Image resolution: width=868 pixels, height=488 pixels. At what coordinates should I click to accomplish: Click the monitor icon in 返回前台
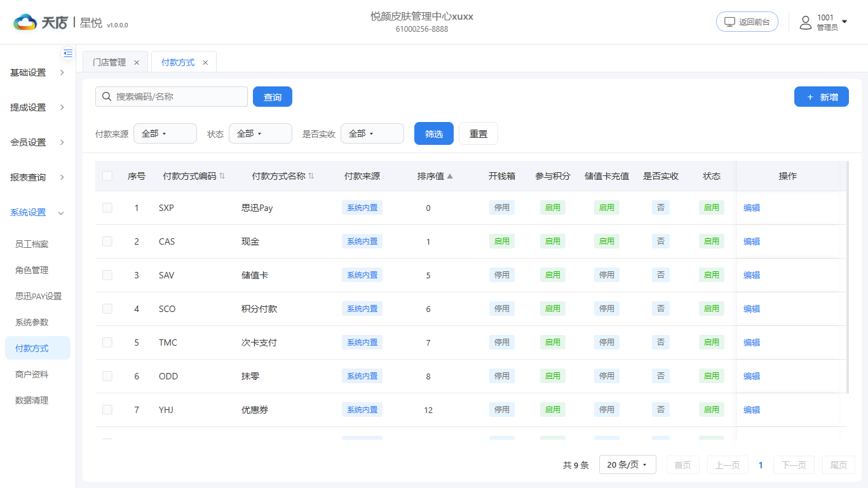coord(729,22)
